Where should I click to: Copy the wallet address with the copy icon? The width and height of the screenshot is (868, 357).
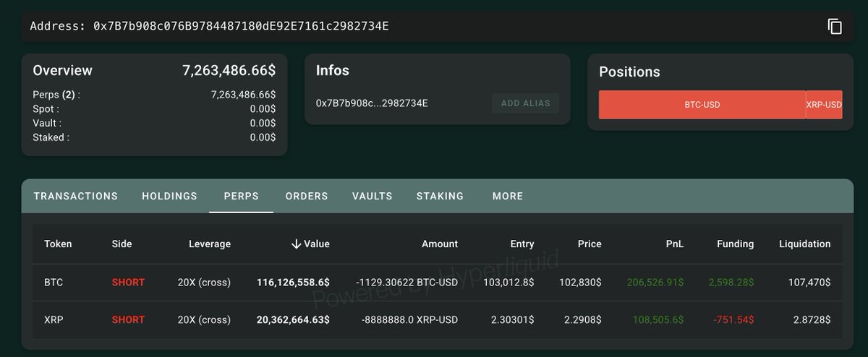coord(835,27)
